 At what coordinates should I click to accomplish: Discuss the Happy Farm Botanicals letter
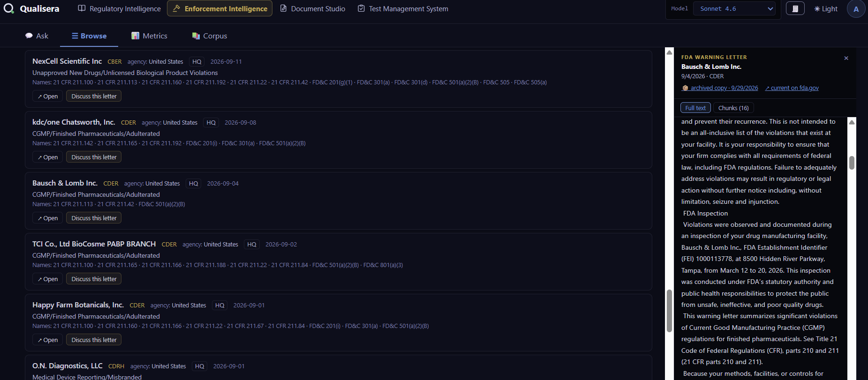(94, 340)
